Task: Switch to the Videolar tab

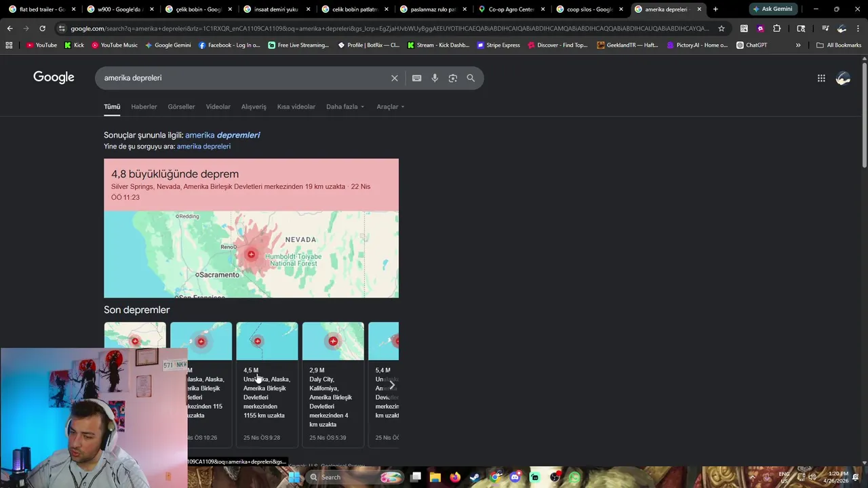Action: tap(218, 106)
